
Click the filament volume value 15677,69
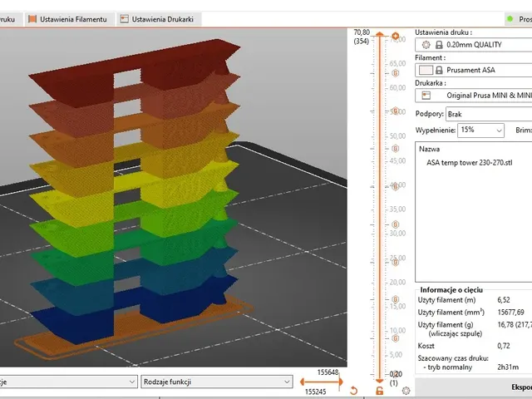coord(510,313)
